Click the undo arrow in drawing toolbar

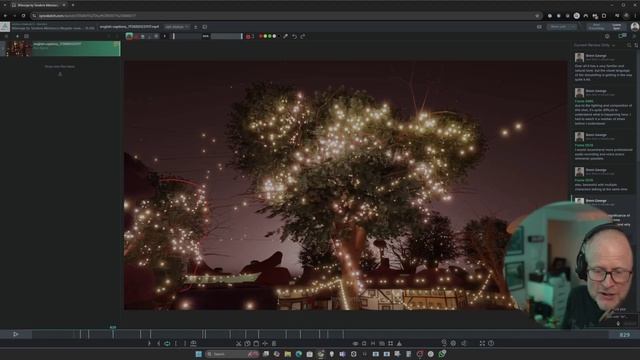(294, 36)
